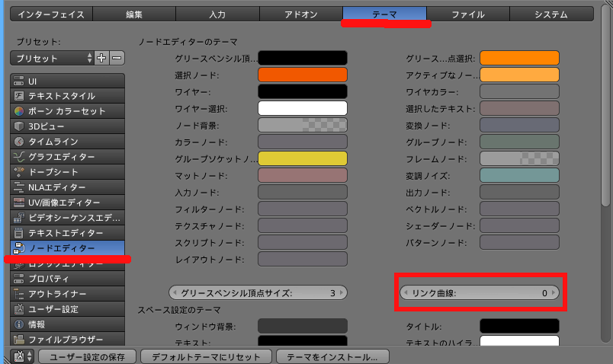Increase グリースペンシル頂点サイズ with right arrow

(342, 292)
